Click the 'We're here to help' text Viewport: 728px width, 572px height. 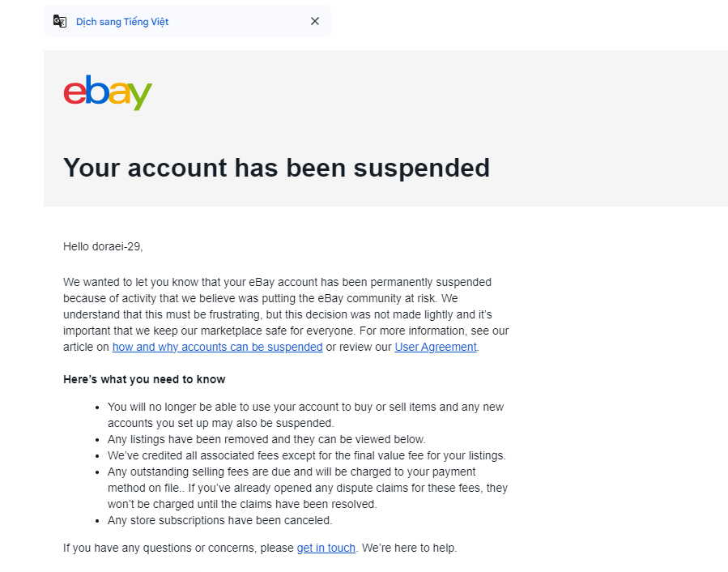(x=409, y=548)
